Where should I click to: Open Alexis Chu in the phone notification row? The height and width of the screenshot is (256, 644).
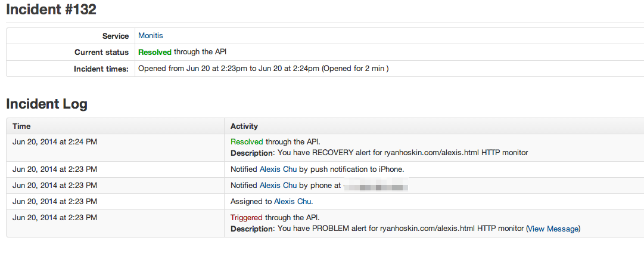[x=278, y=186]
